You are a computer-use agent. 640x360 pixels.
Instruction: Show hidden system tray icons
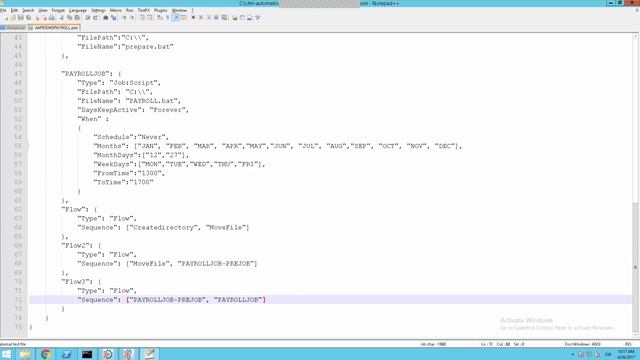coord(572,354)
